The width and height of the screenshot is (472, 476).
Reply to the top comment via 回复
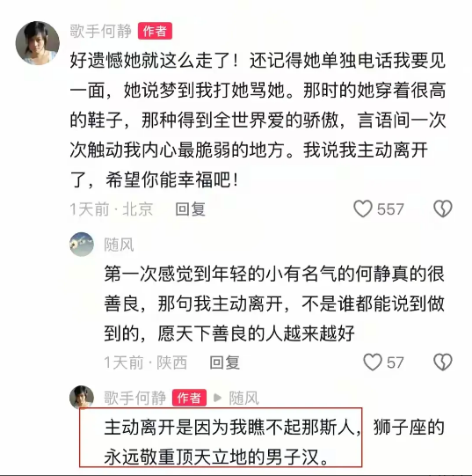click(x=191, y=209)
